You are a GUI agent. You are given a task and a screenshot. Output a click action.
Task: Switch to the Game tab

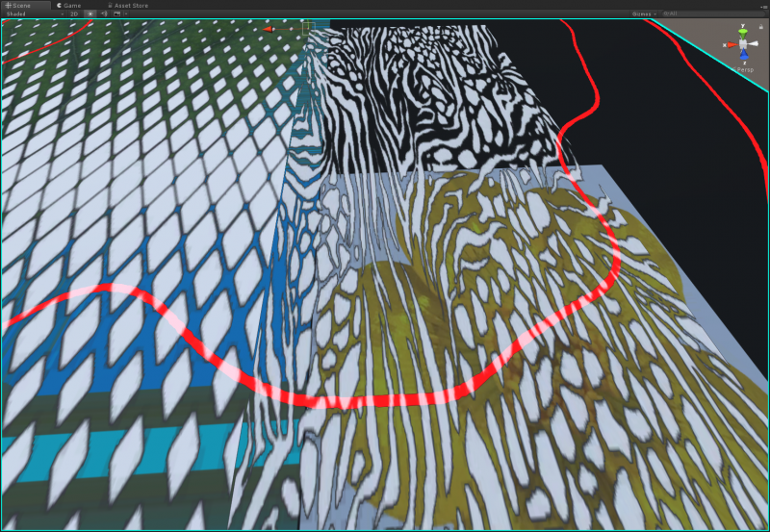[69, 5]
